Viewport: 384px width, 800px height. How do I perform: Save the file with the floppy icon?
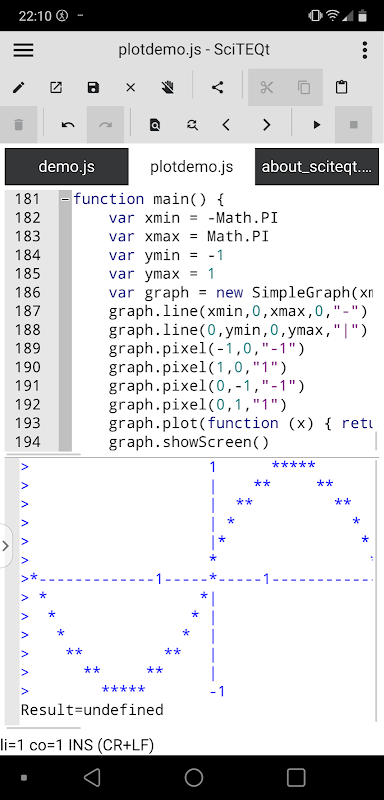(93, 88)
